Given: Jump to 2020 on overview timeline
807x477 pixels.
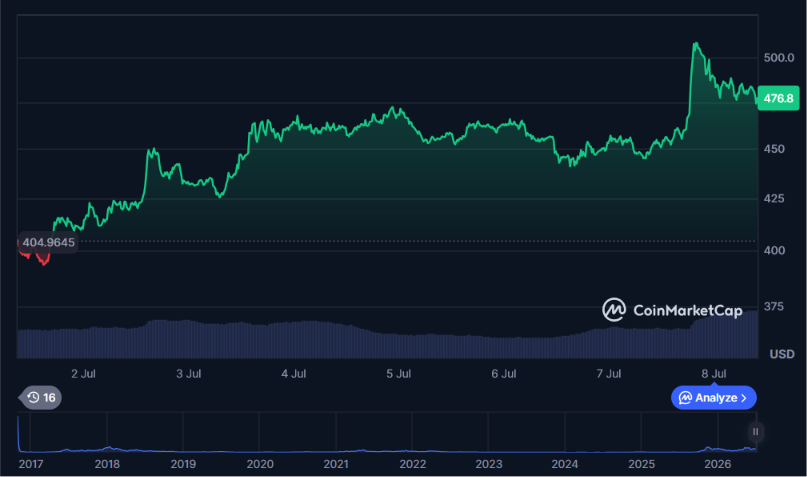Looking at the screenshot, I should click(x=260, y=464).
